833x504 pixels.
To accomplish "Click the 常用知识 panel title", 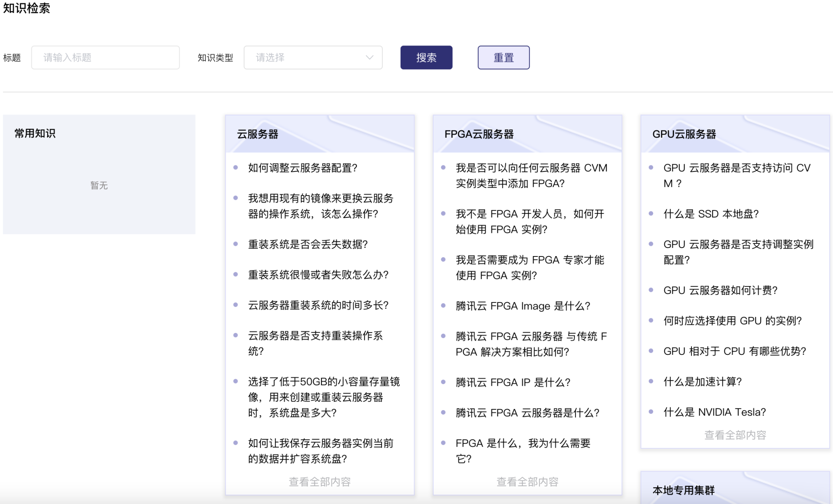I will pos(35,133).
